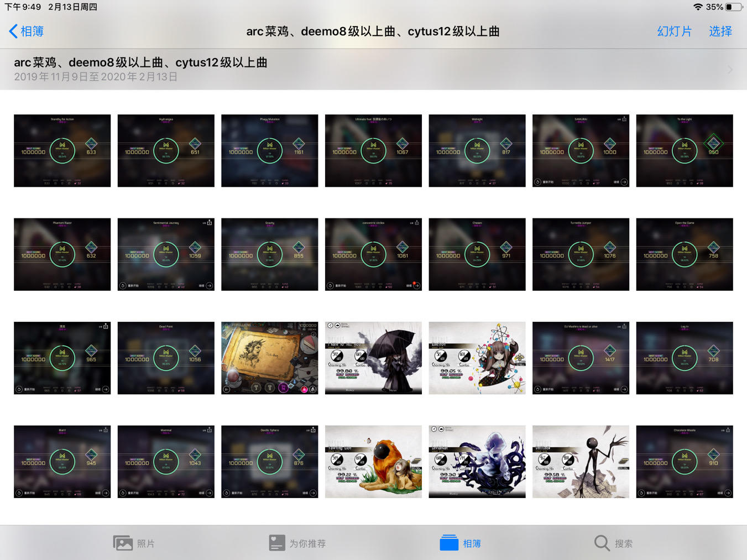
Task: Open Cytus Leviathan 99.30% screenshot
Action: click(x=477, y=462)
